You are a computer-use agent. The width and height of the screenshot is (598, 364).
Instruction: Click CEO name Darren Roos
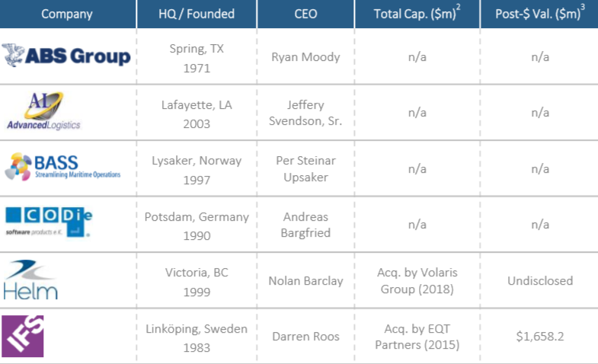[x=305, y=337]
